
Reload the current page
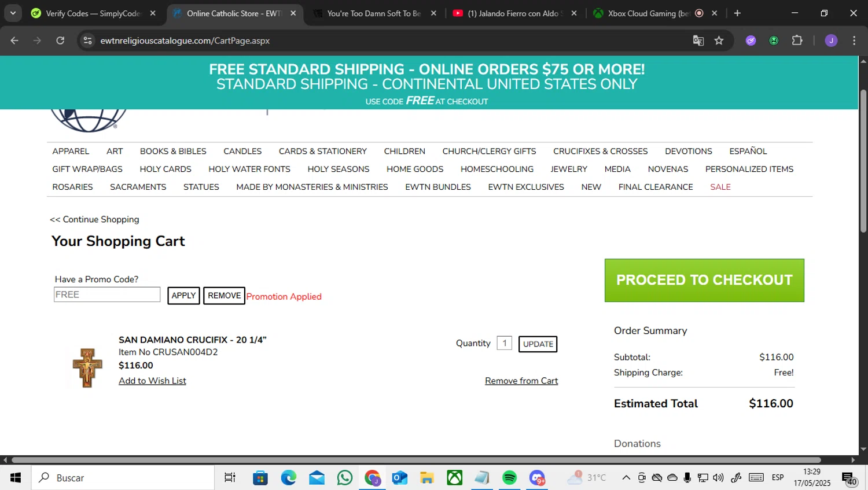pos(60,40)
